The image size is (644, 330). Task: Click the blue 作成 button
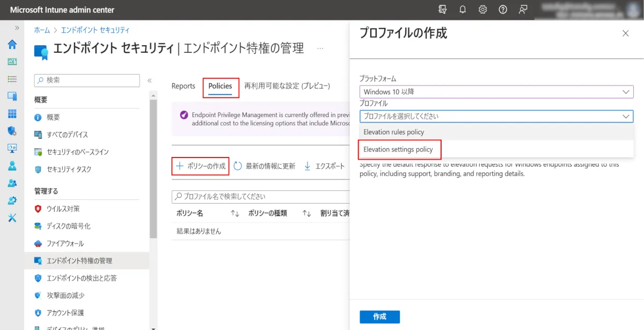[x=379, y=317]
